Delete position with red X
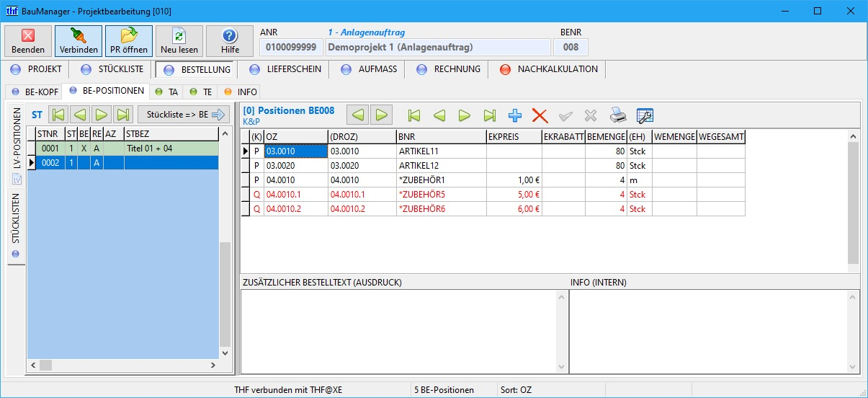The width and height of the screenshot is (868, 398). point(540,115)
